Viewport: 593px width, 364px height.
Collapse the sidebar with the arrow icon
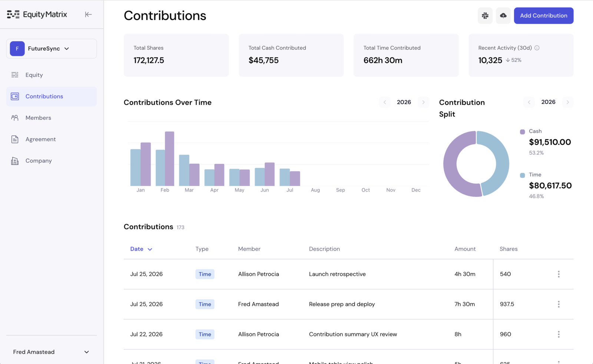[88, 14]
